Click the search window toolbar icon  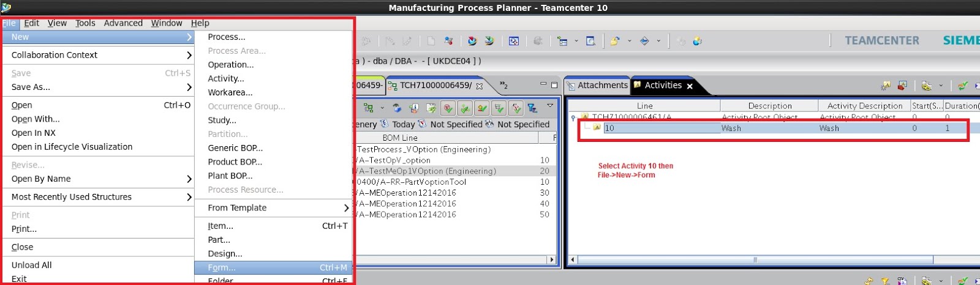point(590,41)
